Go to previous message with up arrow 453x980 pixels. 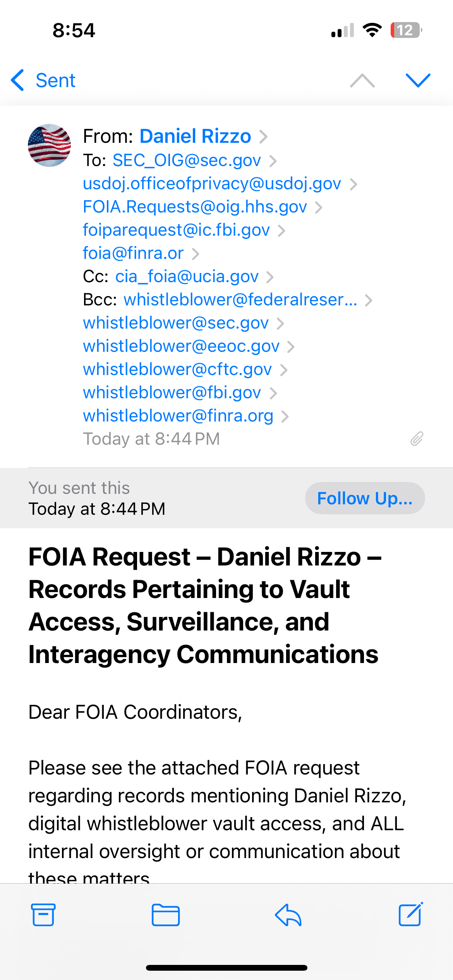point(362,81)
